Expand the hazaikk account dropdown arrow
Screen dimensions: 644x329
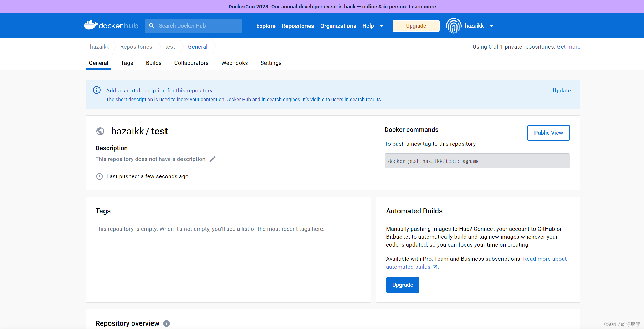(492, 26)
